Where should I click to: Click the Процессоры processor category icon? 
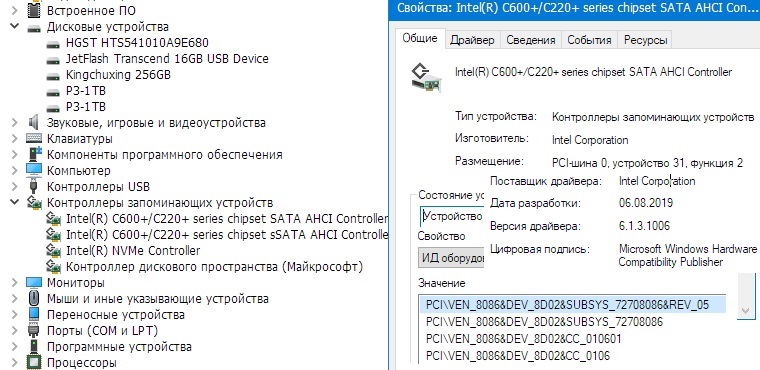tap(34, 362)
